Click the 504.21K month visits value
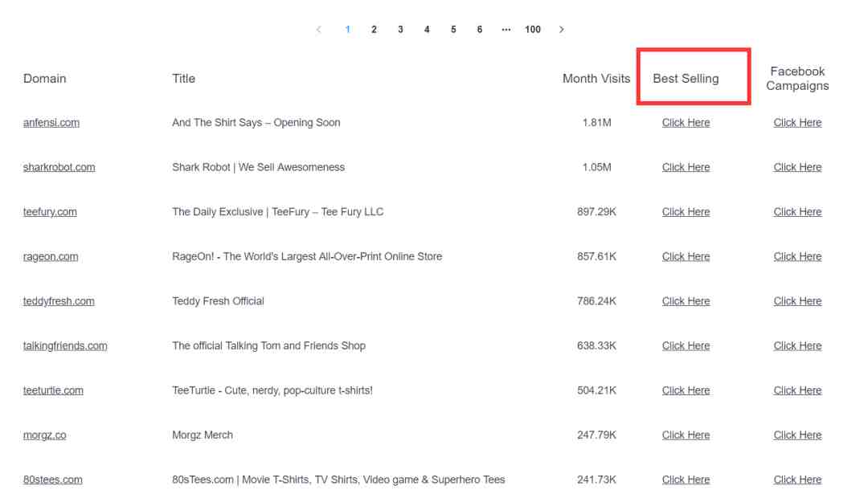 [596, 390]
